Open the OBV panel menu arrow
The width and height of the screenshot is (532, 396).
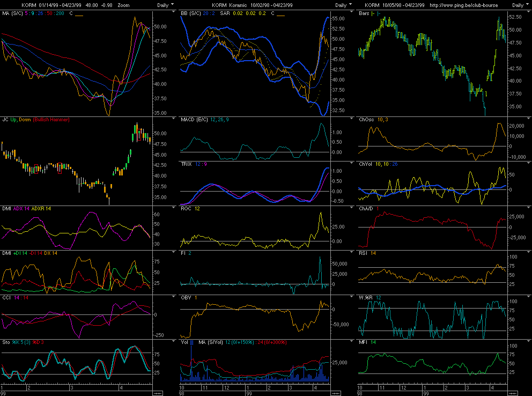pyautogui.click(x=351, y=297)
